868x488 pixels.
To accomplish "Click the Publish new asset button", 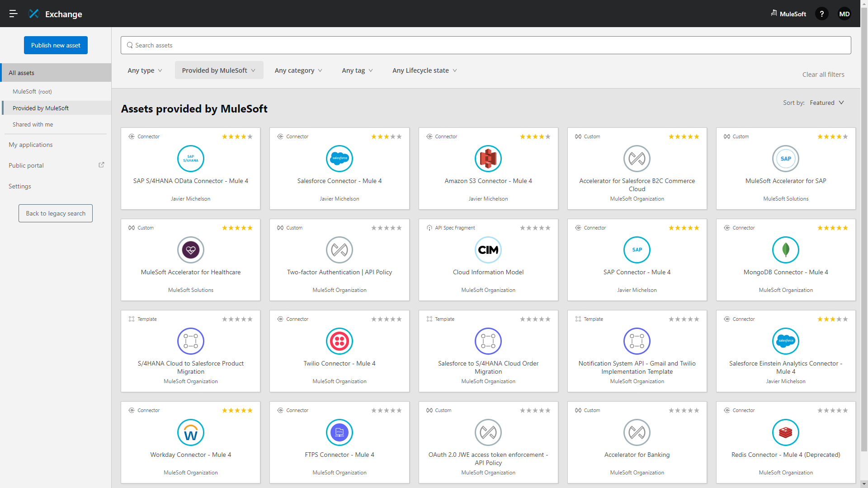I will click(56, 45).
